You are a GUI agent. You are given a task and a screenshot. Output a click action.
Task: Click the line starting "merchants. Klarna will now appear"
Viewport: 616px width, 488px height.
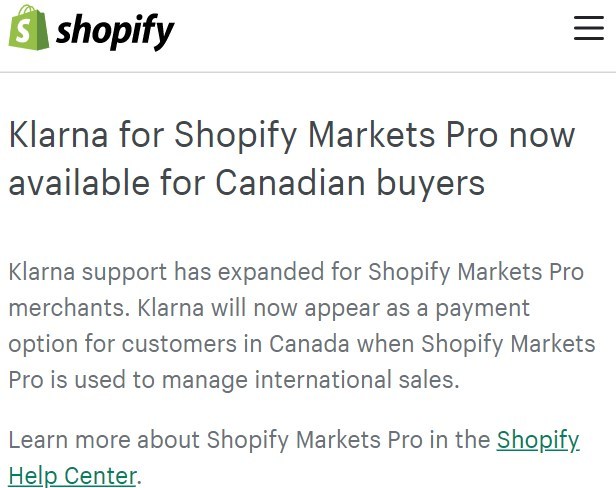click(269, 308)
